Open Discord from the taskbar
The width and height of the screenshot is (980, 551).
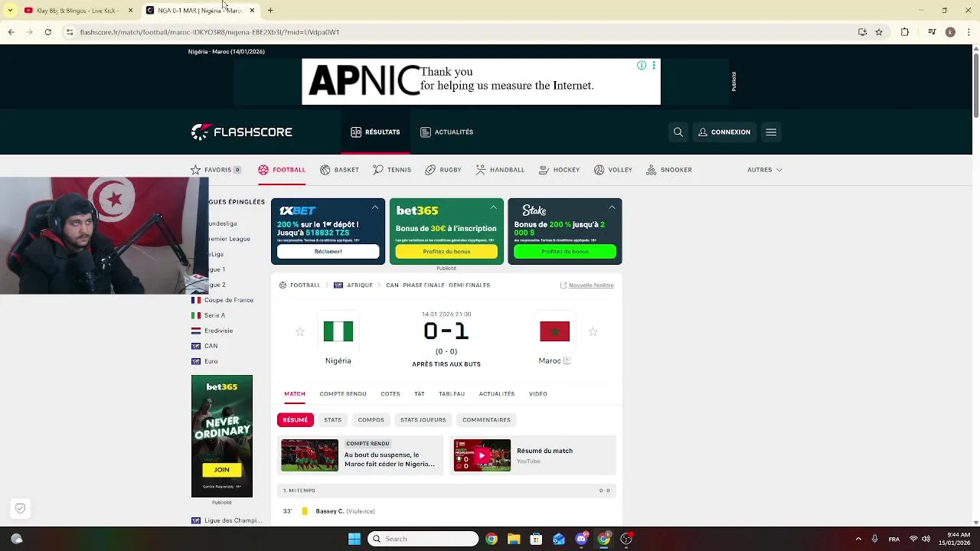click(581, 539)
